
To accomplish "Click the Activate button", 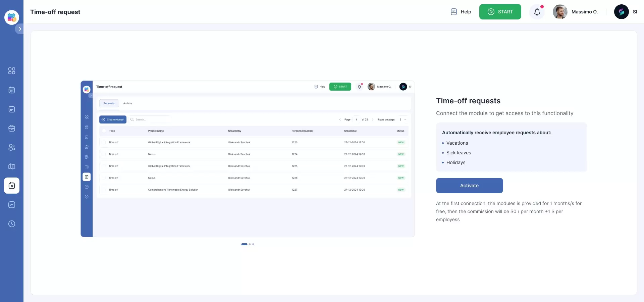I will point(469,186).
